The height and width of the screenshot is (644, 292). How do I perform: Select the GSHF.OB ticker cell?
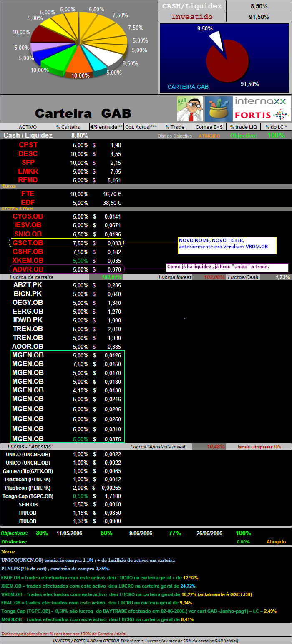point(28,252)
